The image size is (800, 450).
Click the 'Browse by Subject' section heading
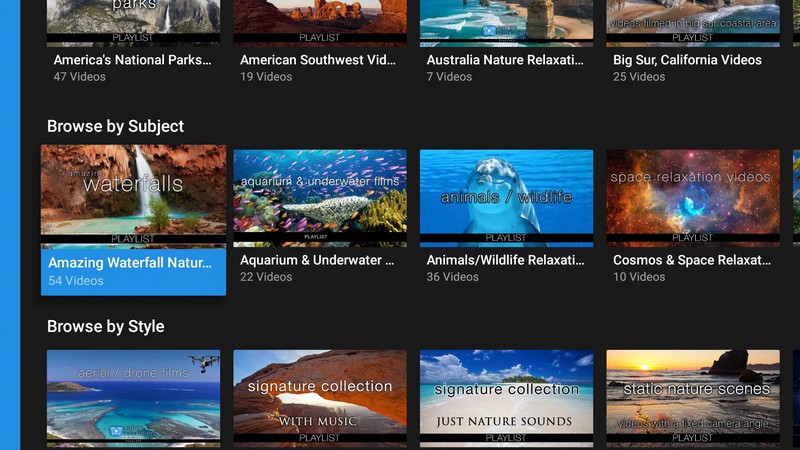115,126
